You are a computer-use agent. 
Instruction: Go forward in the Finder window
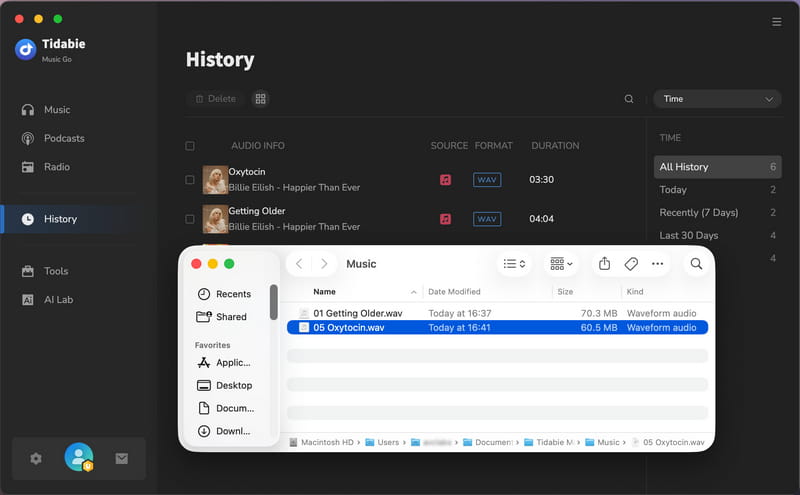click(324, 264)
